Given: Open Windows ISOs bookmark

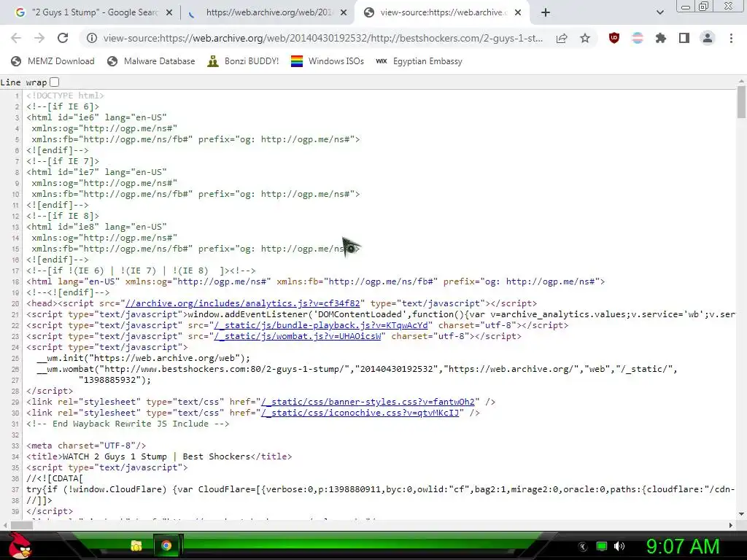Looking at the screenshot, I should point(328,61).
